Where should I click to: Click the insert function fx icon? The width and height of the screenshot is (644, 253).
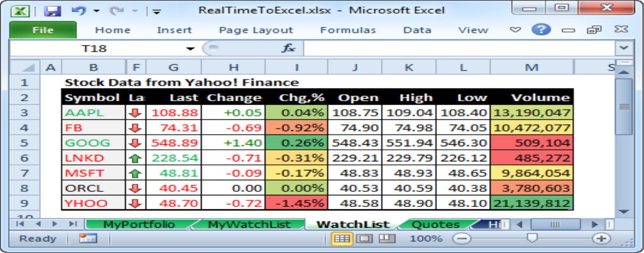[x=288, y=49]
